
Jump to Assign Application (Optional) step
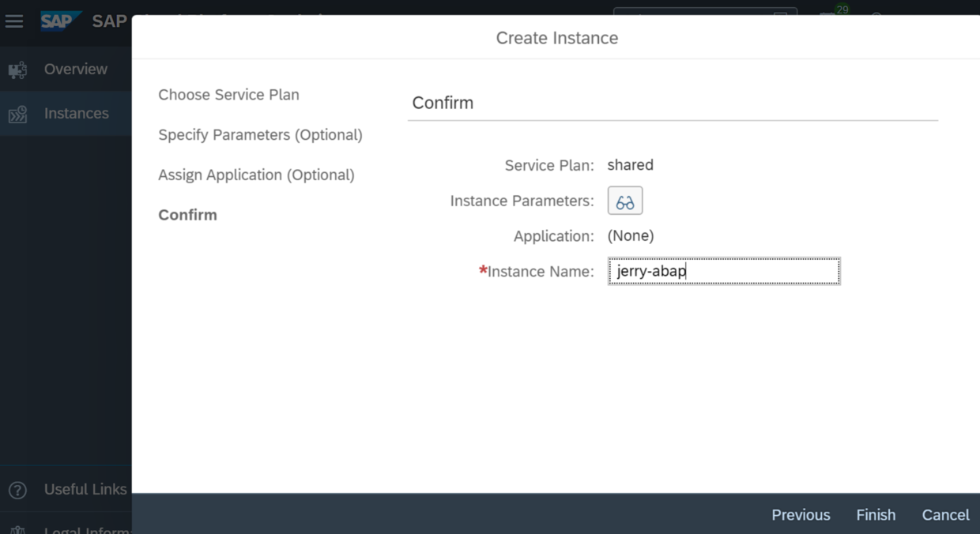click(256, 175)
